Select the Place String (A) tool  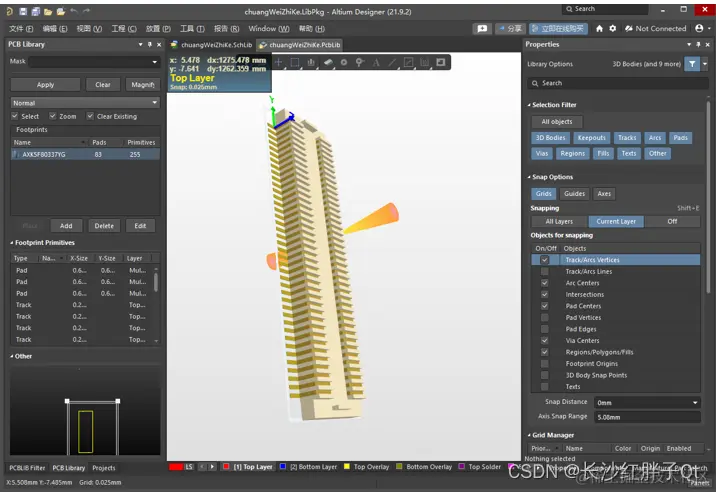tap(376, 62)
